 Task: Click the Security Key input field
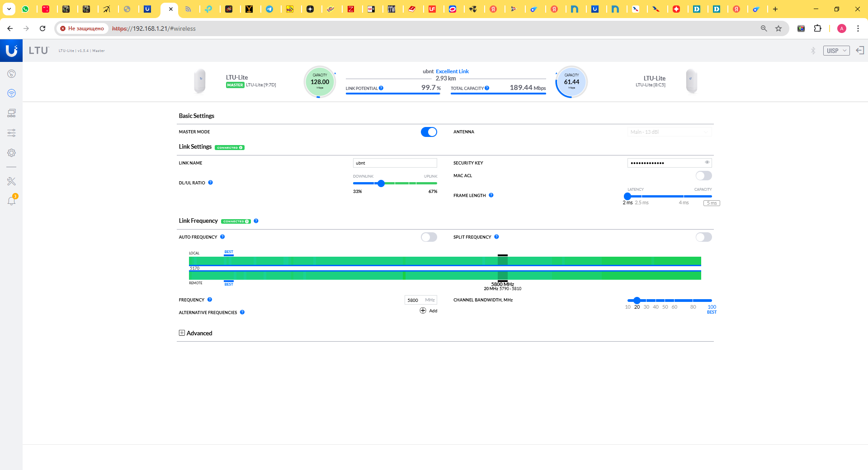[670, 163]
